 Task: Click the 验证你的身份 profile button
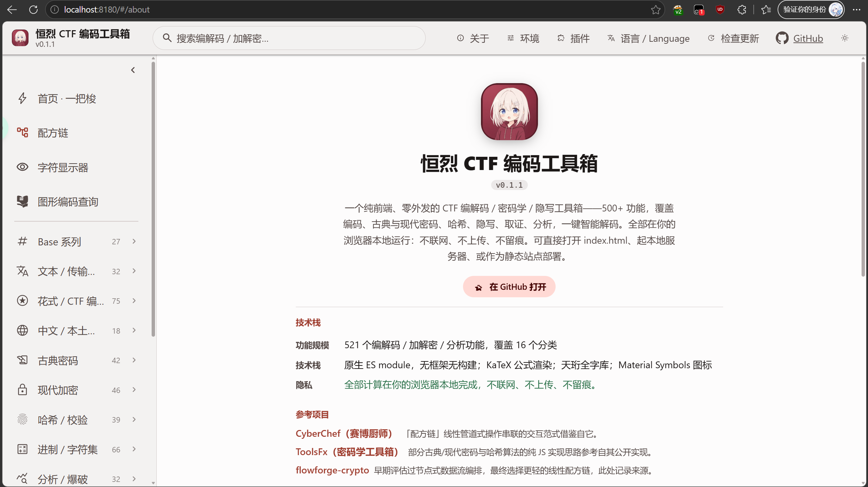tap(811, 10)
